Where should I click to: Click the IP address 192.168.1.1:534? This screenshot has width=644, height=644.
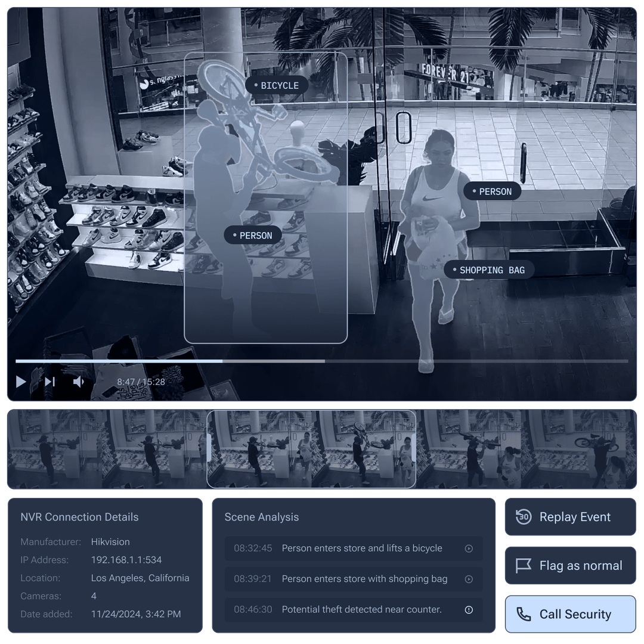click(126, 560)
